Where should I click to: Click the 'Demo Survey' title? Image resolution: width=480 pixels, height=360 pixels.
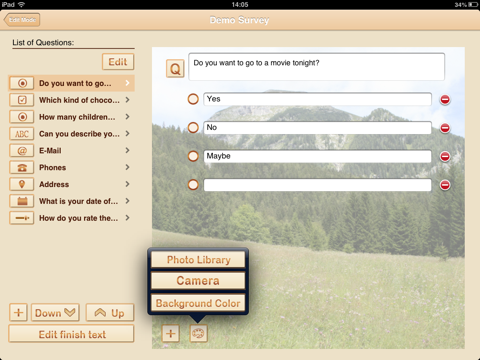[239, 20]
